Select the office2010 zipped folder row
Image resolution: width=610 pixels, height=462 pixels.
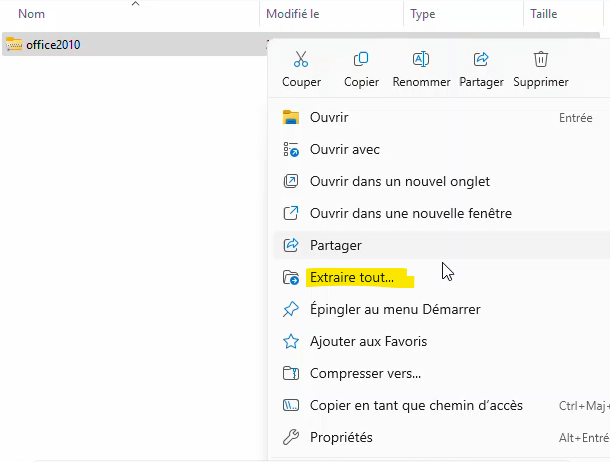tap(134, 44)
